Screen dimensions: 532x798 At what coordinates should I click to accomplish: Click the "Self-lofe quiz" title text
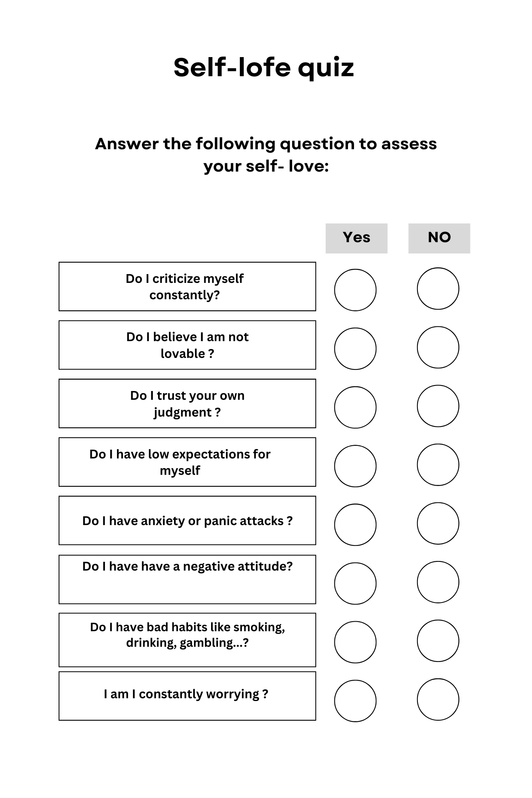(264, 67)
